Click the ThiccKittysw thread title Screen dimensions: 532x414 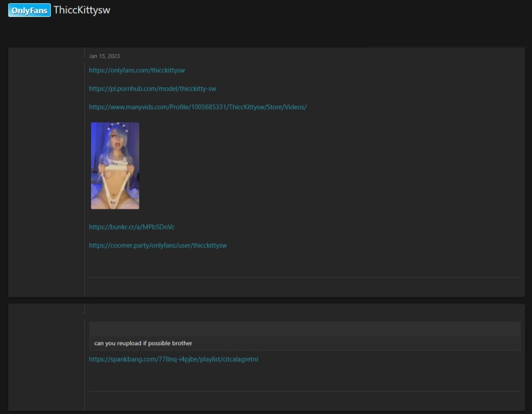tap(82, 10)
